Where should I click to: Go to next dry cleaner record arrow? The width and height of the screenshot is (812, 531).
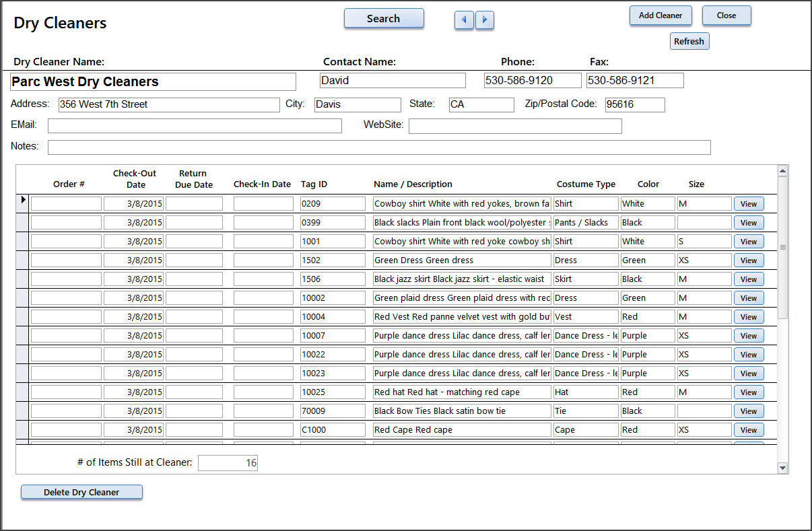(485, 20)
